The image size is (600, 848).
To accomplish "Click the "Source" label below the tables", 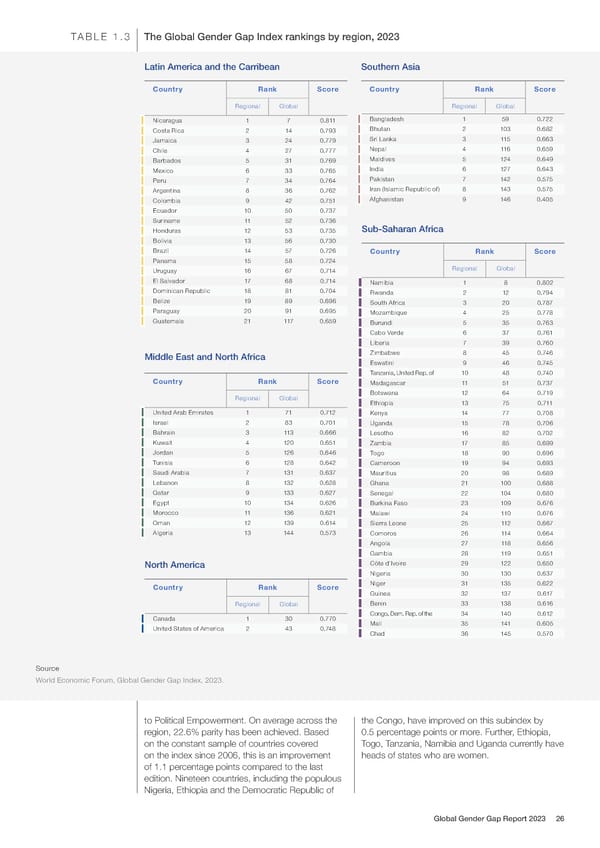I will 46,666.
